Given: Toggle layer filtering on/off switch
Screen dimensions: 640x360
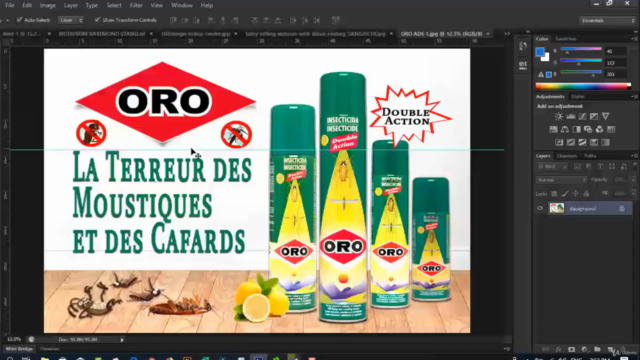Looking at the screenshot, I should 635,165.
